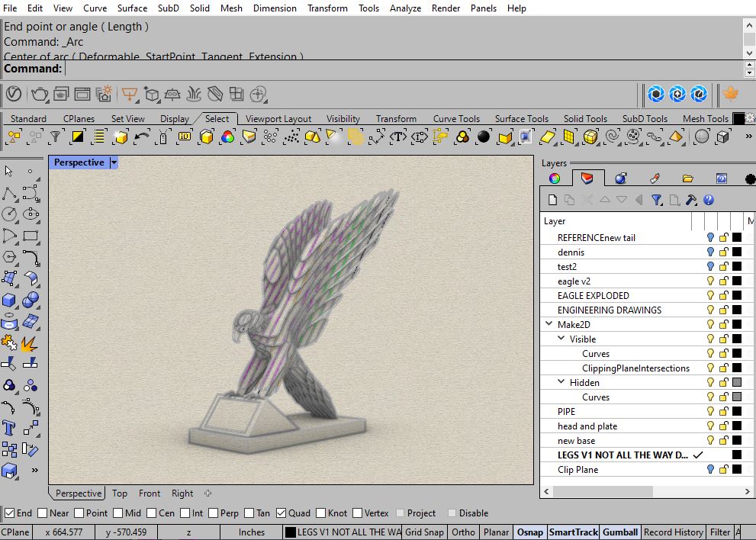Click the Select by Color icon
The height and width of the screenshot is (540, 756).
click(x=227, y=137)
